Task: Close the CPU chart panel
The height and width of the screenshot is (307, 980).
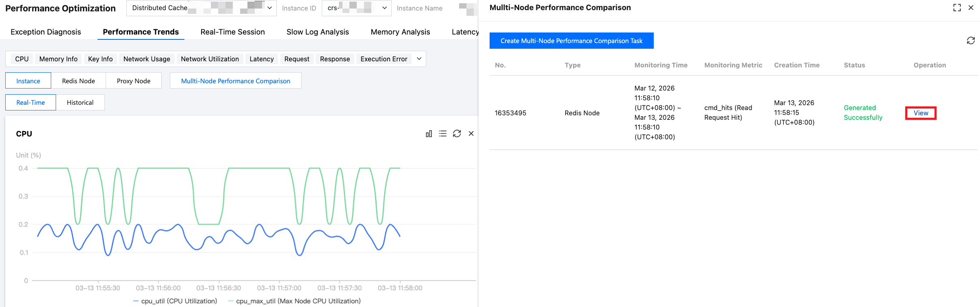Action: (471, 134)
